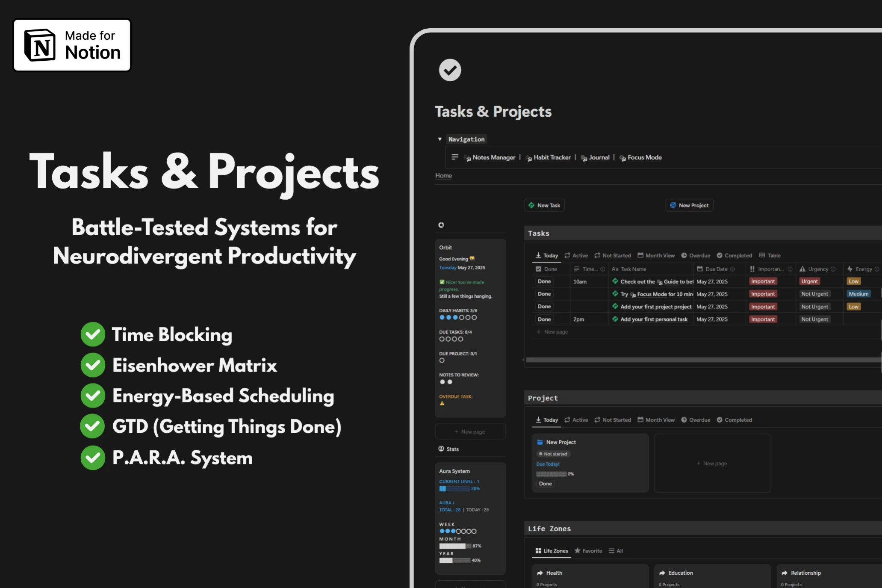This screenshot has height=588, width=882.
Task: Click the 0% progress bar on New Project
Action: click(x=552, y=474)
